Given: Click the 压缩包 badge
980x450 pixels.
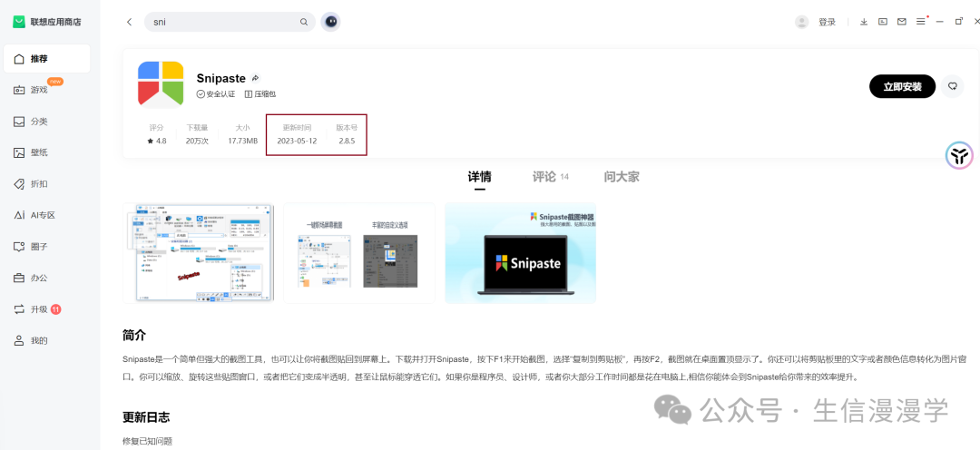Looking at the screenshot, I should (x=260, y=93).
